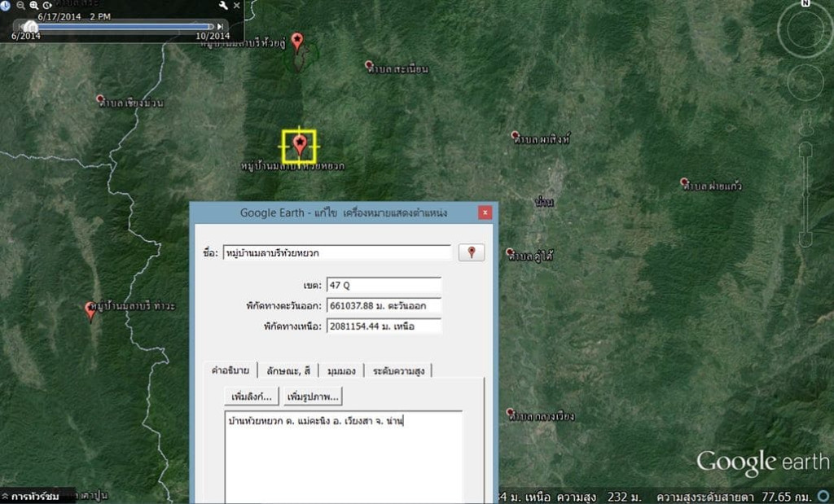Open time slider options wrench
The width and height of the screenshot is (834, 504).
click(223, 6)
